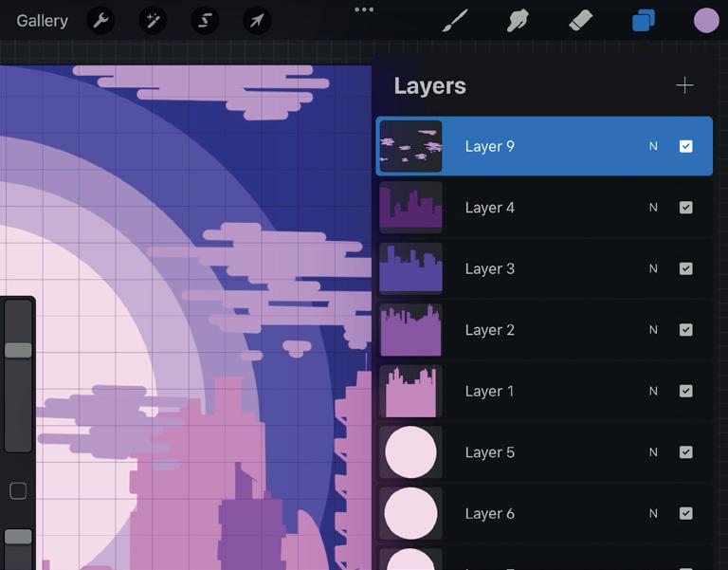This screenshot has width=728, height=570.
Task: Uncheck Layer 5 visibility checkbox
Action: (x=685, y=452)
